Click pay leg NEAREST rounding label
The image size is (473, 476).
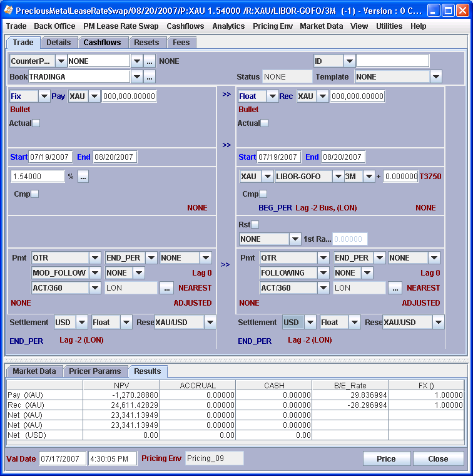[195, 287]
